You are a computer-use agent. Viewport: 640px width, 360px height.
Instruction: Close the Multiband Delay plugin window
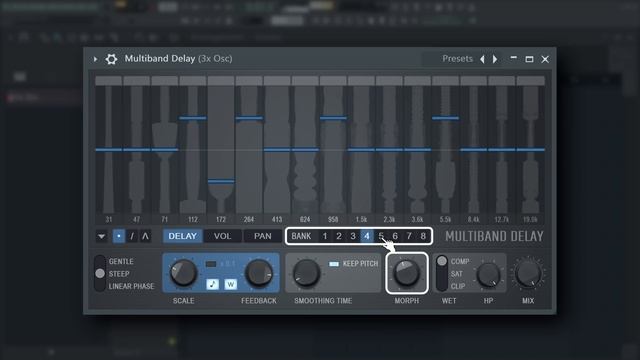coord(545,59)
